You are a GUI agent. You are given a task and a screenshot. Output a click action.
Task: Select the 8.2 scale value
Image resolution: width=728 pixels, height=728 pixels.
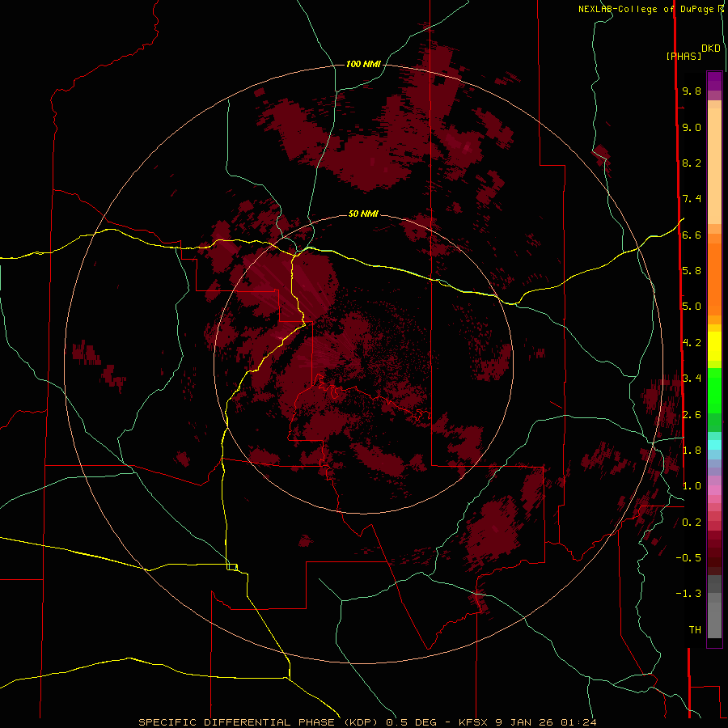(692, 163)
